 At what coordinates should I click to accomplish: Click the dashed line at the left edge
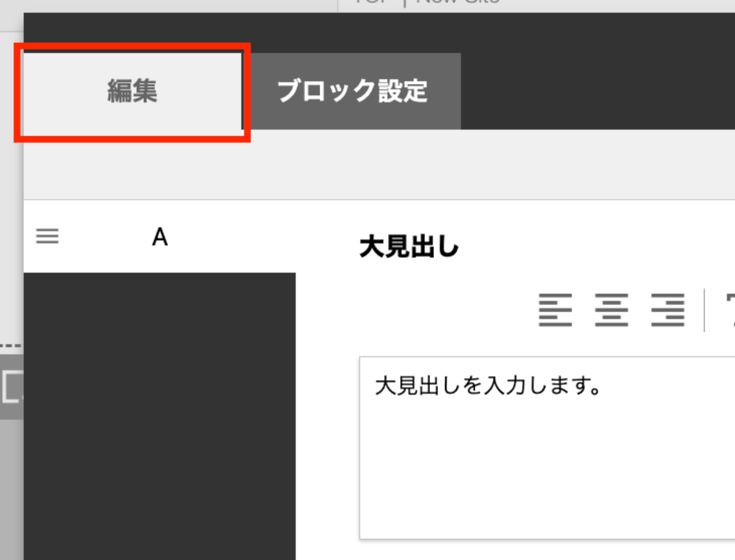10,345
